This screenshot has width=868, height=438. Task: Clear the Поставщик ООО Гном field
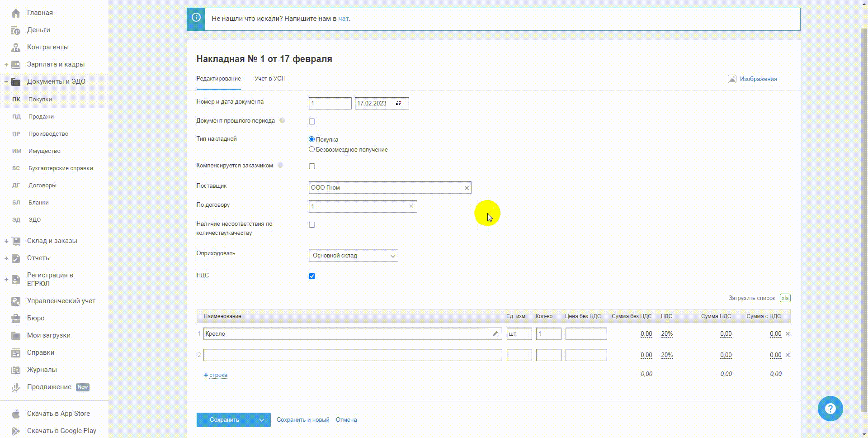pyautogui.click(x=467, y=188)
